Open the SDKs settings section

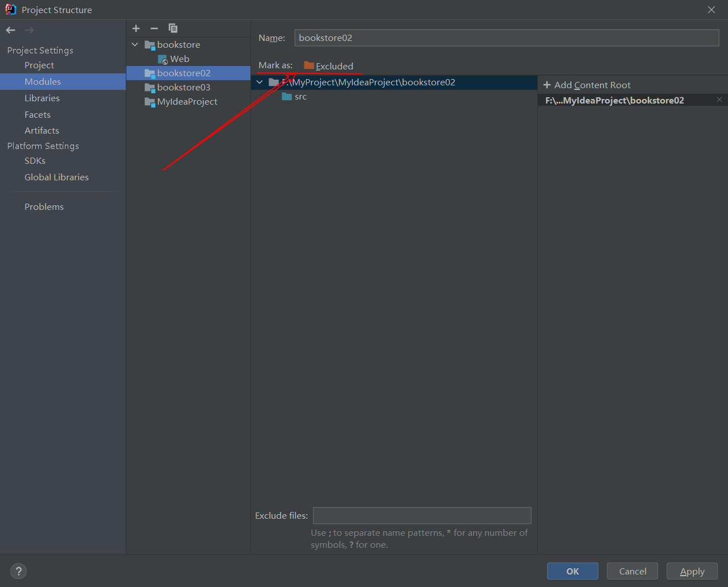pos(35,160)
